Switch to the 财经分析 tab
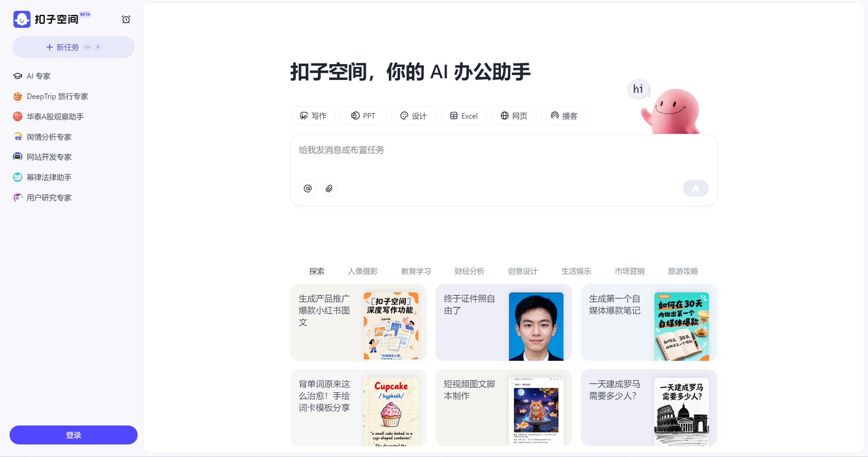This screenshot has height=457, width=868. tap(470, 271)
